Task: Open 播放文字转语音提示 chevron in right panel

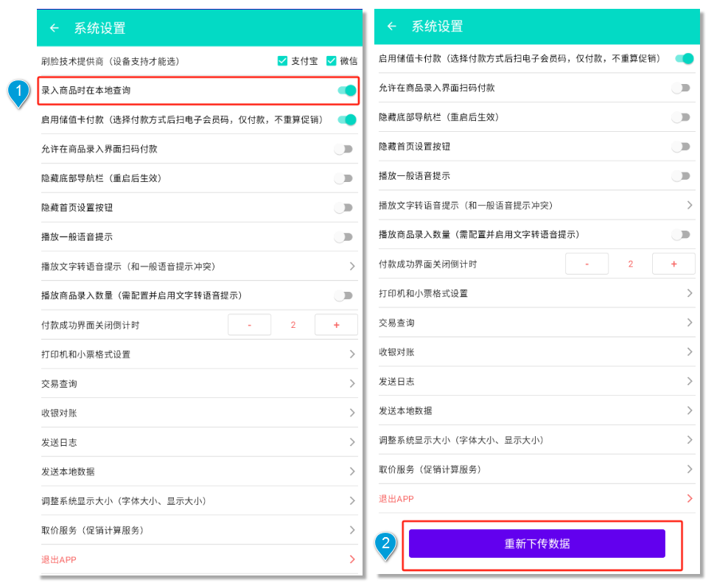Action: [x=690, y=205]
